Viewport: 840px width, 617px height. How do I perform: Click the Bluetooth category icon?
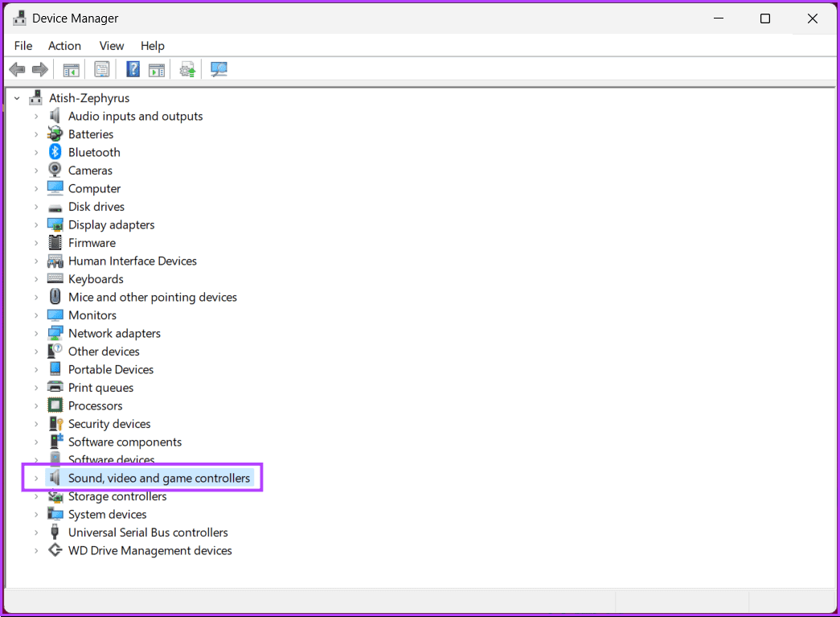(55, 152)
